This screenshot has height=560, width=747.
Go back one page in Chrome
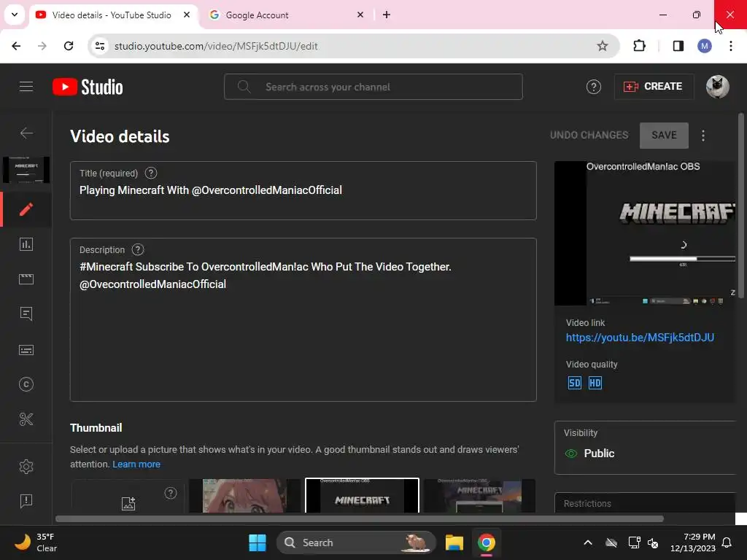click(x=16, y=46)
